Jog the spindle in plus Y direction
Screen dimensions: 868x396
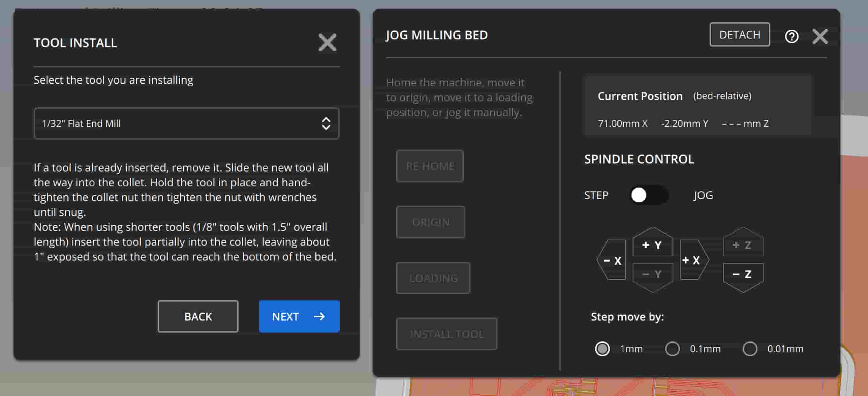(x=652, y=244)
